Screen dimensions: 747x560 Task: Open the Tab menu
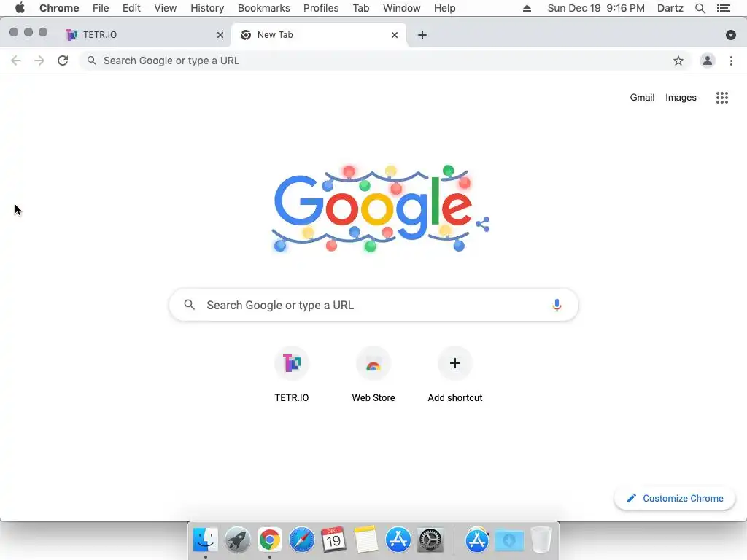(361, 8)
